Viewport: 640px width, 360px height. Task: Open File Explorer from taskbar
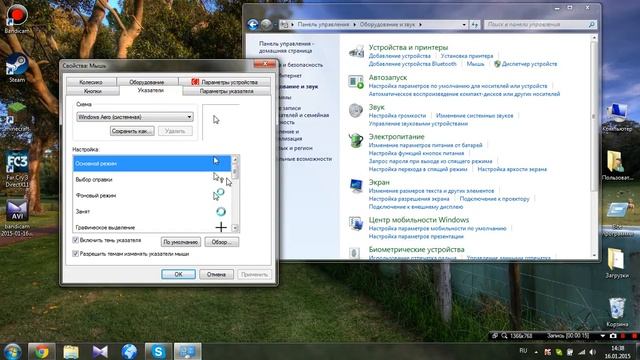click(x=71, y=351)
